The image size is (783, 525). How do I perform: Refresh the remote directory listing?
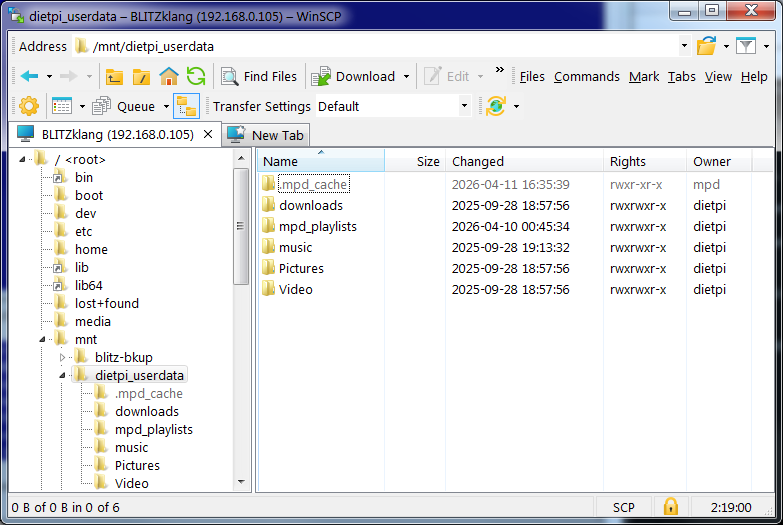(x=196, y=76)
